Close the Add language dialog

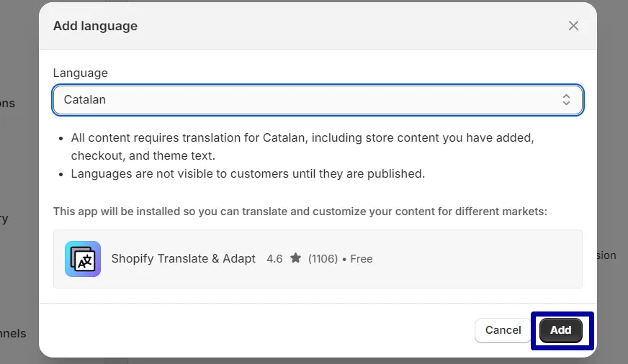point(573,26)
